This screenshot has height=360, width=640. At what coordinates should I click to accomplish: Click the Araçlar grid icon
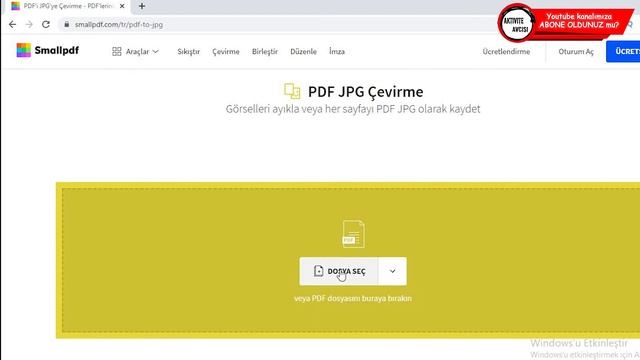pos(117,51)
